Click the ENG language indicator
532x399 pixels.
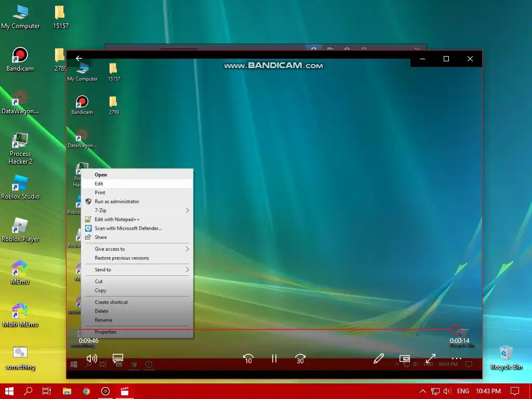point(463,391)
